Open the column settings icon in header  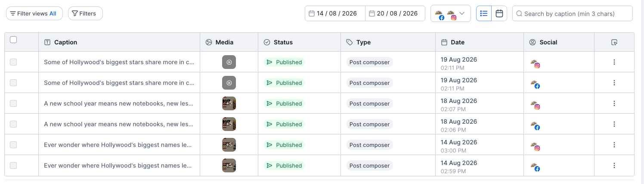coord(614,42)
